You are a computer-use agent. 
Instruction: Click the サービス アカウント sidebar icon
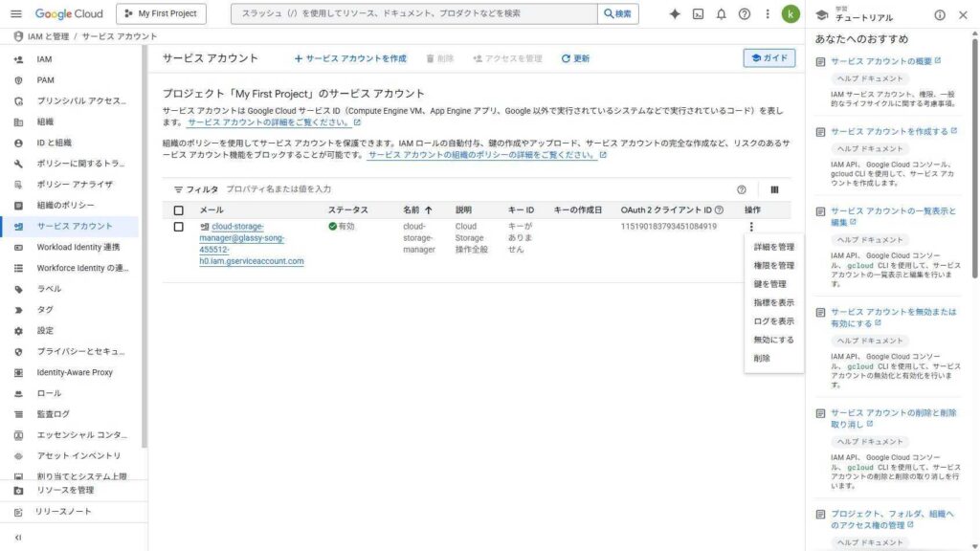(18, 226)
